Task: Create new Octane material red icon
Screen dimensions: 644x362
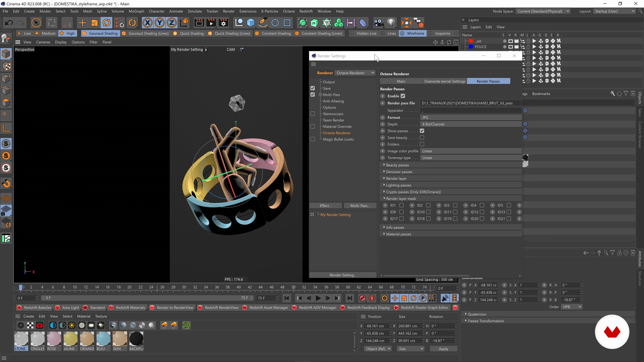Action: coord(40,325)
